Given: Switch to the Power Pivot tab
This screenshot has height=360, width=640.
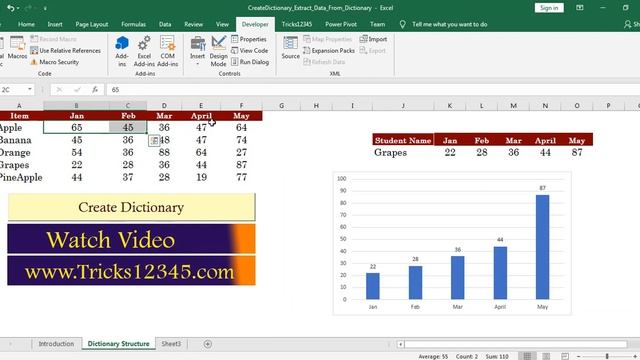Looking at the screenshot, I should 341,24.
